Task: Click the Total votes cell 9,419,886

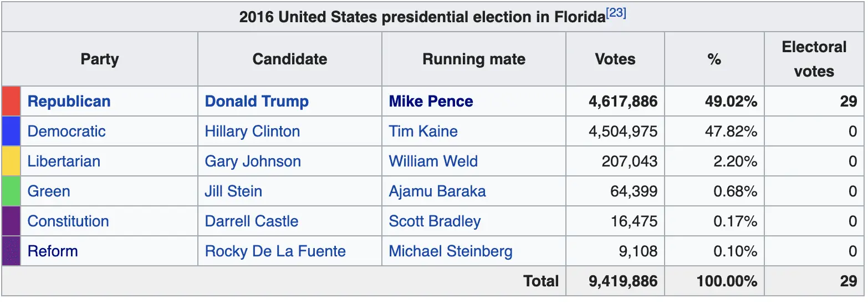Action: [x=622, y=281]
